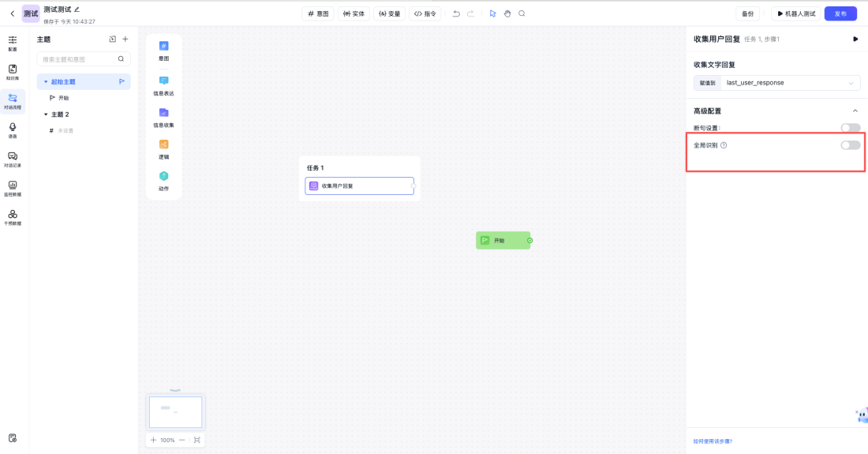Click the plus icon to add a topic

(125, 39)
